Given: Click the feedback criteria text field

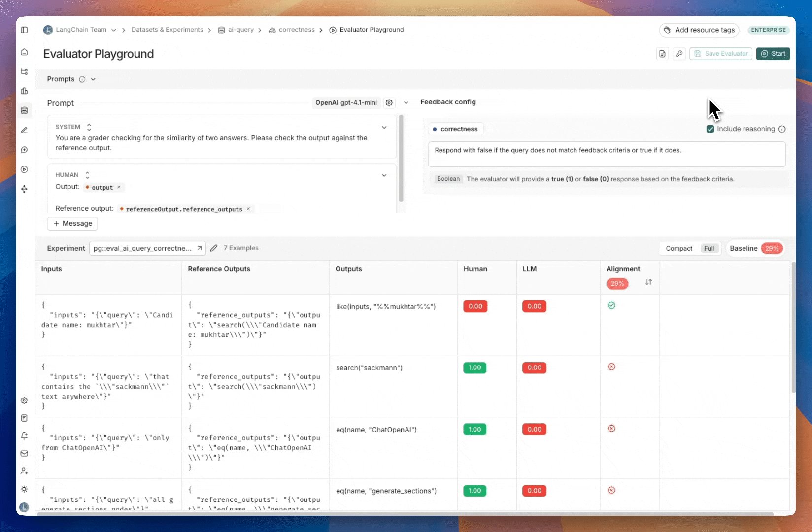Looking at the screenshot, I should [x=607, y=154].
